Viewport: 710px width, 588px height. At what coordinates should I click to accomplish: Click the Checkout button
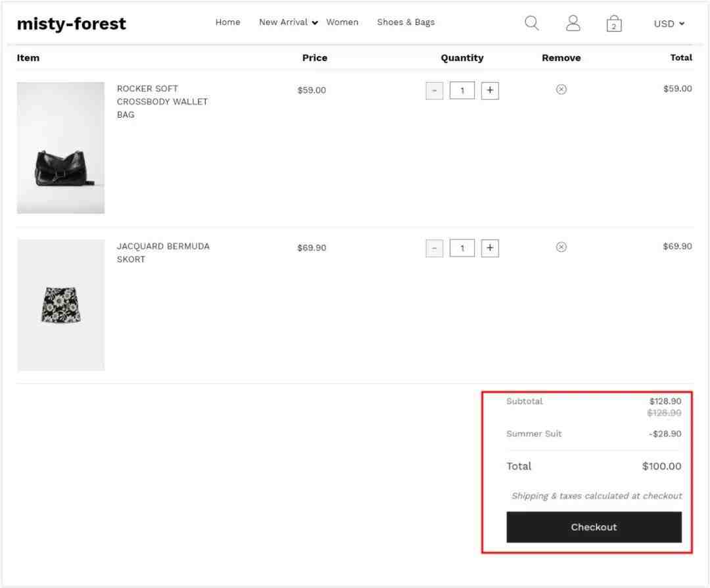coord(594,527)
